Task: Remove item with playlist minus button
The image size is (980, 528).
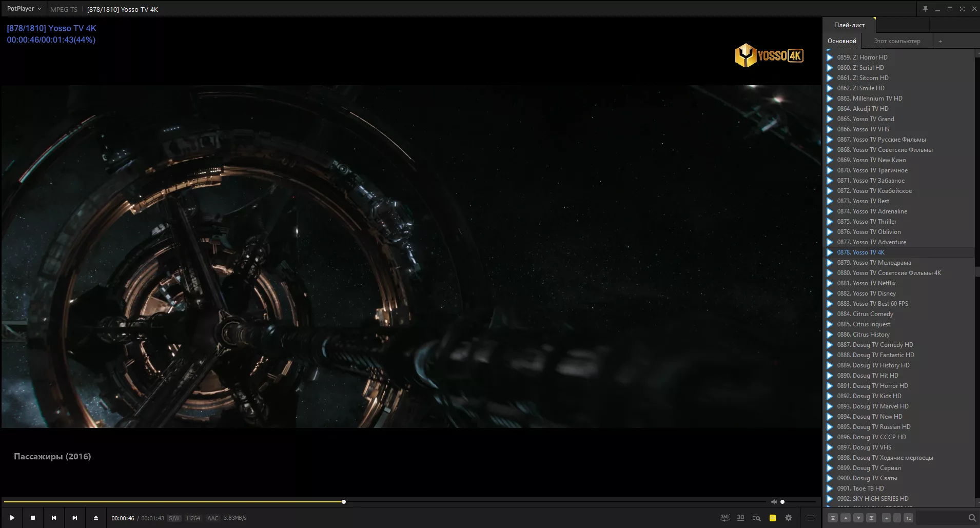Action: coord(897,518)
